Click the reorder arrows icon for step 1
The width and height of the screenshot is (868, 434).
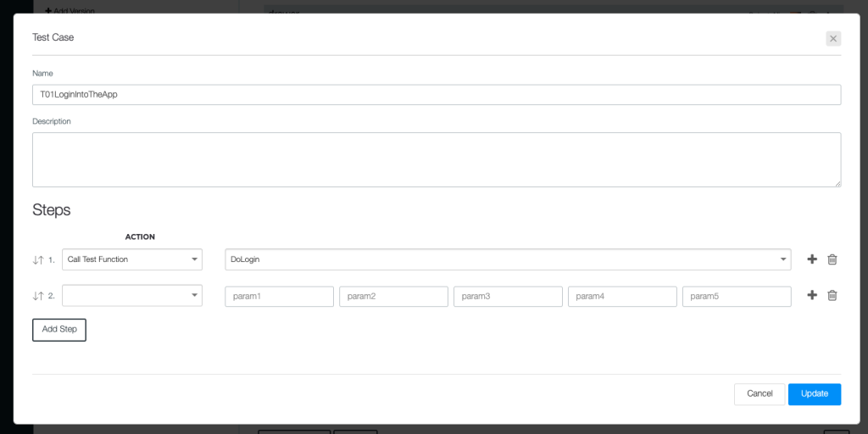pos(37,259)
